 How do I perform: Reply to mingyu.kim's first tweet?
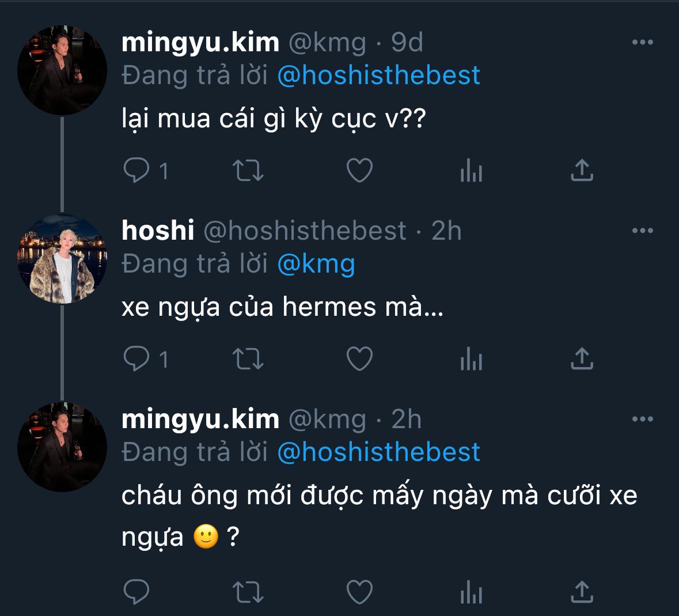(x=137, y=171)
